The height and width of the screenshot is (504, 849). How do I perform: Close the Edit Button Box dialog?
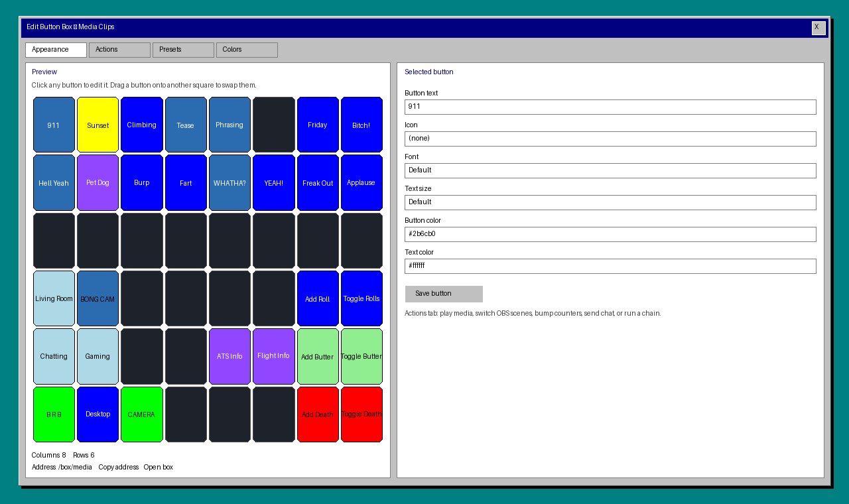coord(818,28)
